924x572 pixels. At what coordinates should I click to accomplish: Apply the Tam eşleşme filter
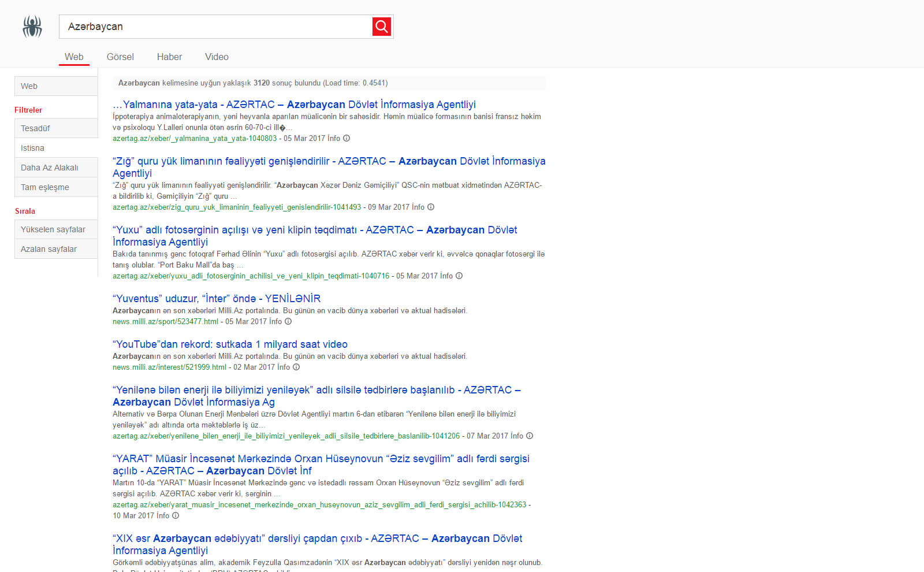click(x=56, y=187)
